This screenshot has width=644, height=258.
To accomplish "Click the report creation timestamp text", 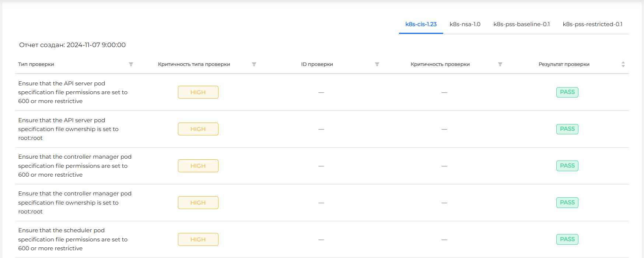I will click(72, 45).
